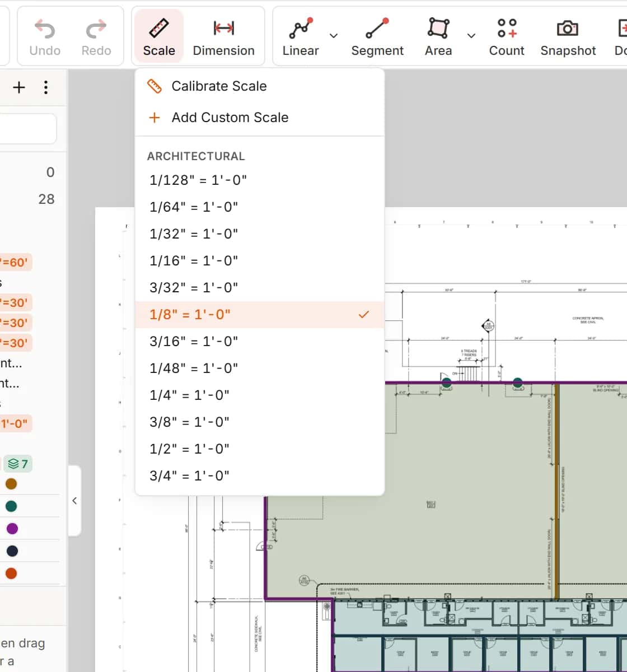Select the checked 1/8" = 1'-0" scale
Screen dimensions: 627x672
point(260,315)
